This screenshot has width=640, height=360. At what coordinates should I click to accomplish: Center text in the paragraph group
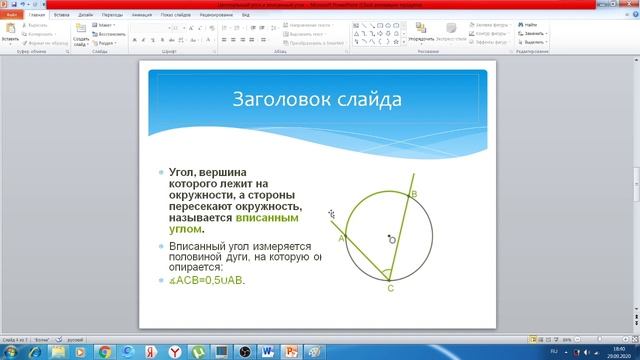pyautogui.click(x=233, y=40)
